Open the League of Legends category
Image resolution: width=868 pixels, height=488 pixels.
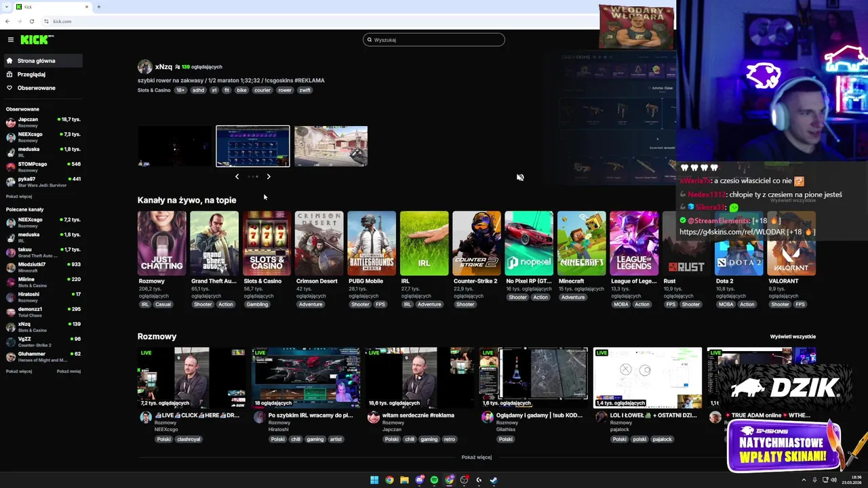pyautogui.click(x=634, y=243)
